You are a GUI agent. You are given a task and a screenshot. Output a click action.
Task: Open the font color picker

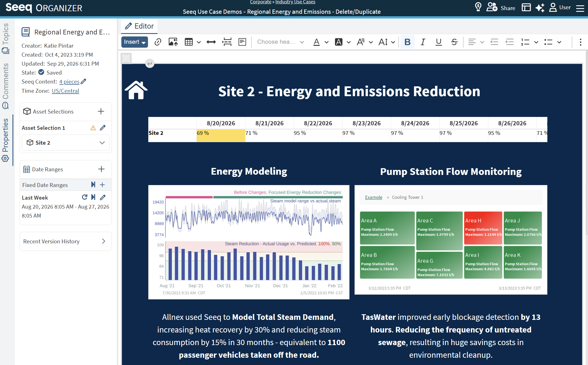[x=317, y=42]
